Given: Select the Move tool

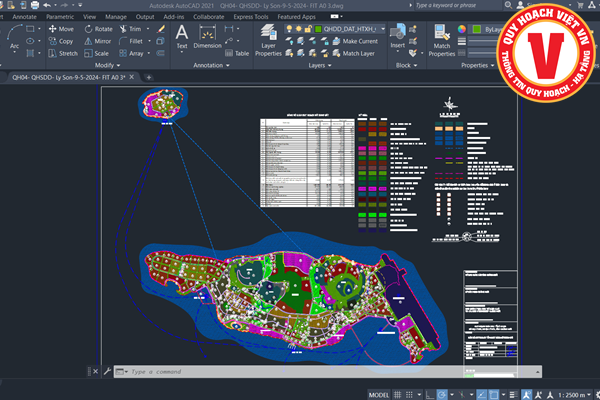Looking at the screenshot, I should coord(60,29).
